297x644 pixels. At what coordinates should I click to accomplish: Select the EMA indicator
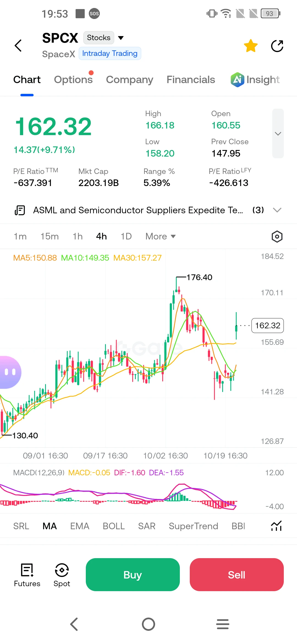(80, 526)
